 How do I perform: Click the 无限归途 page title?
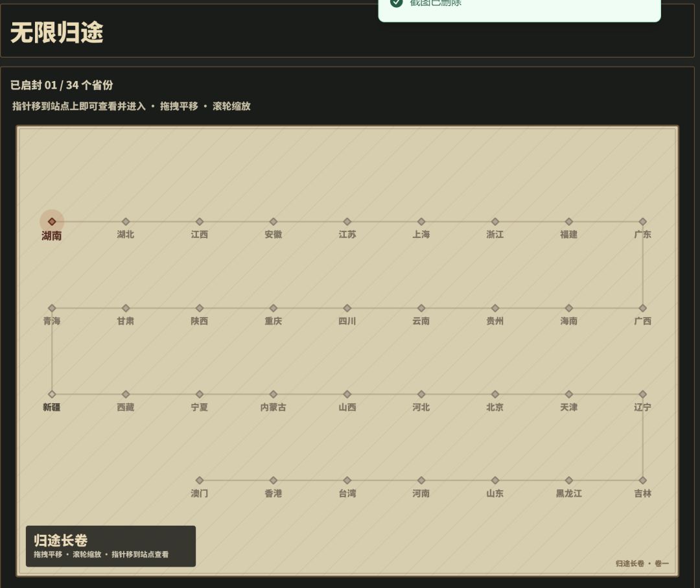point(56,32)
